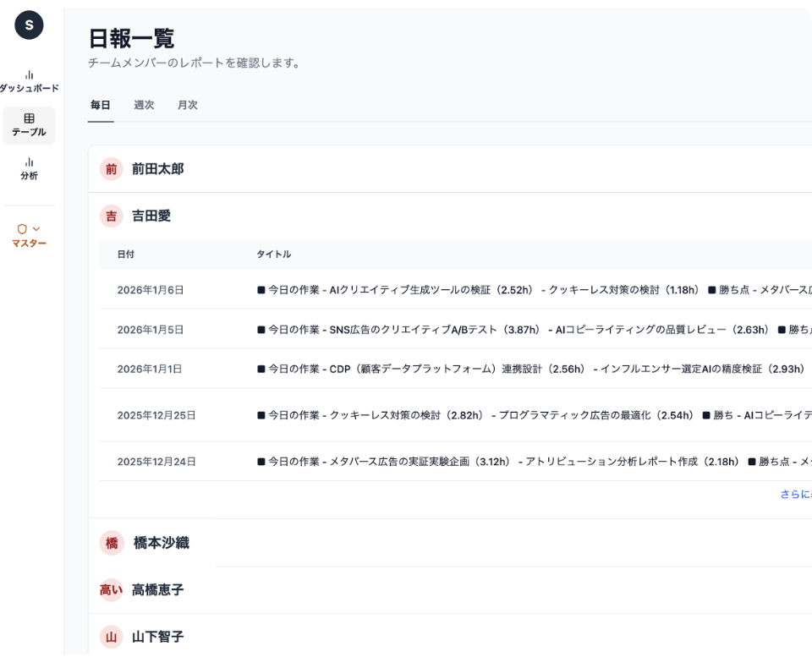Switch to the 週次 tab
The width and height of the screenshot is (812, 657).
[x=144, y=105]
